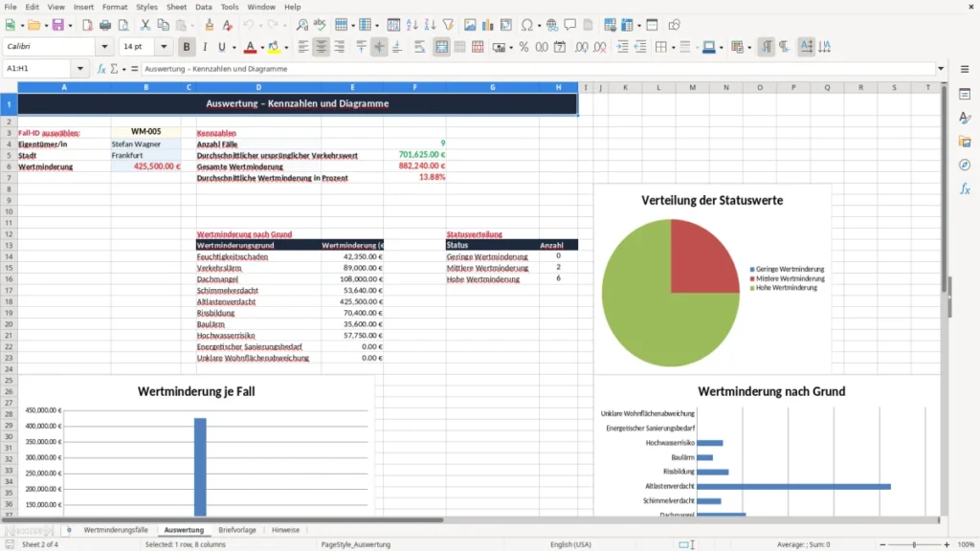Sort ascending A to Z
The height and width of the screenshot is (551, 980).
click(412, 25)
